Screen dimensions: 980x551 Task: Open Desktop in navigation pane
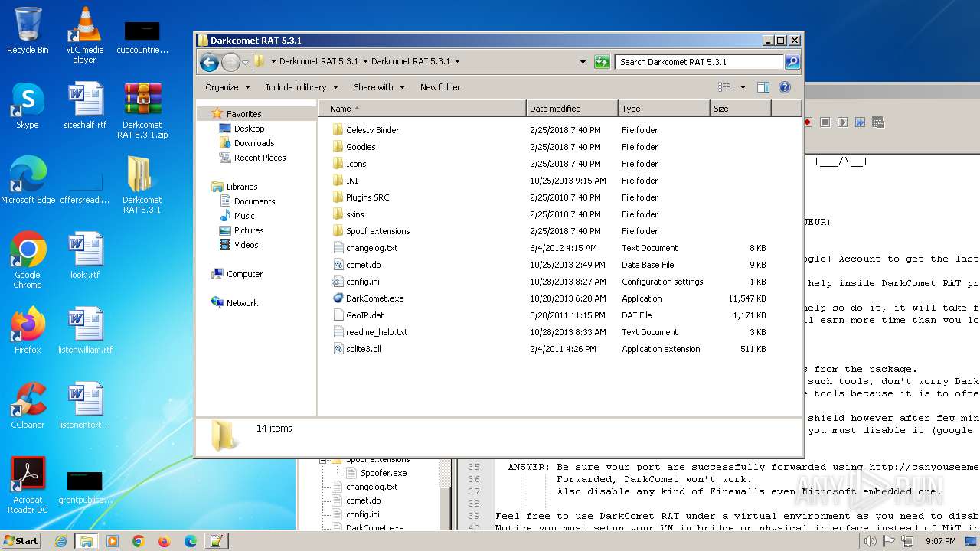[249, 129]
